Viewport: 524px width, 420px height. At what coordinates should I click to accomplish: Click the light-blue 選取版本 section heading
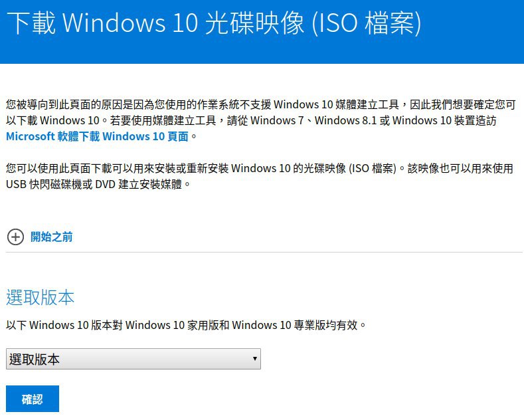coord(40,297)
